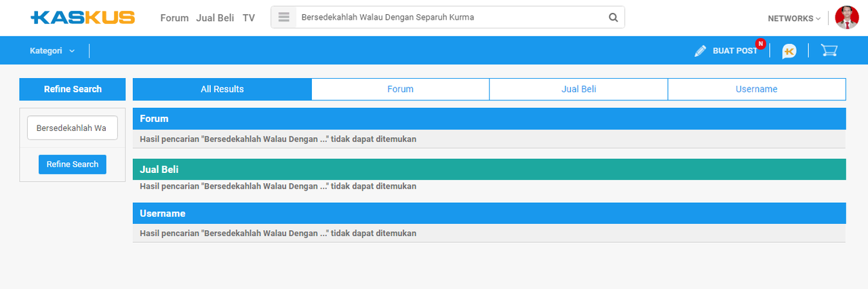The image size is (868, 289).
Task: Focus the top search input field
Action: pos(450,18)
